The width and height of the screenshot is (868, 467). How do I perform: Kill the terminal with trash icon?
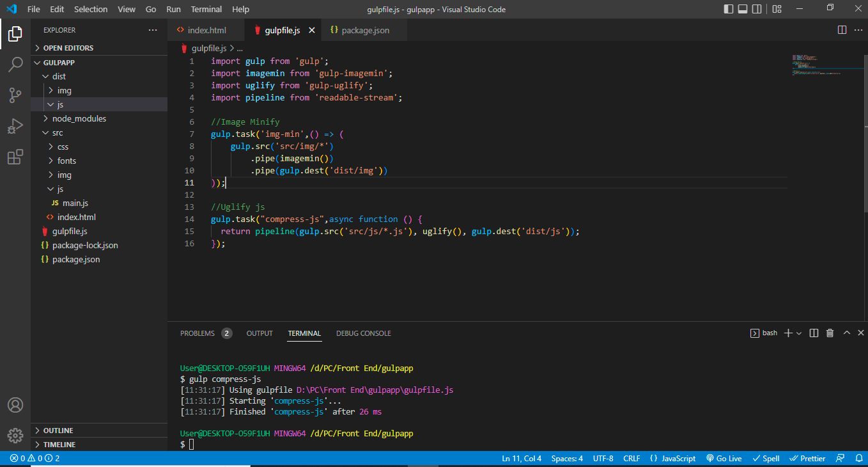click(830, 333)
